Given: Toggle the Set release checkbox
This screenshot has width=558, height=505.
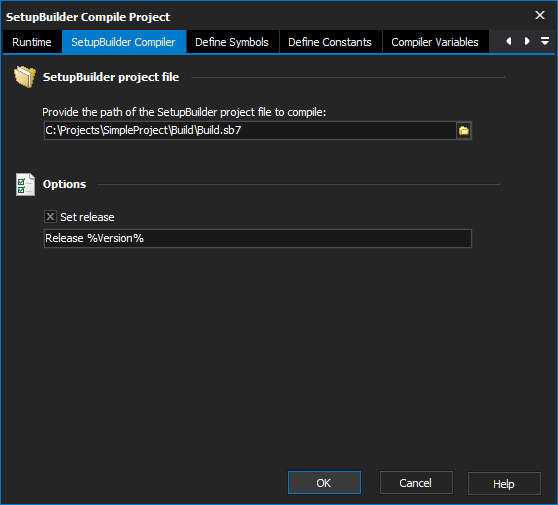Looking at the screenshot, I should 50,216.
